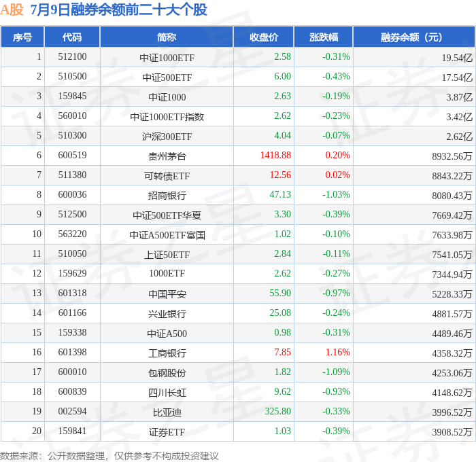Click the 涨跌幅 column header
This screenshot has width=476, height=462.
(323, 37)
